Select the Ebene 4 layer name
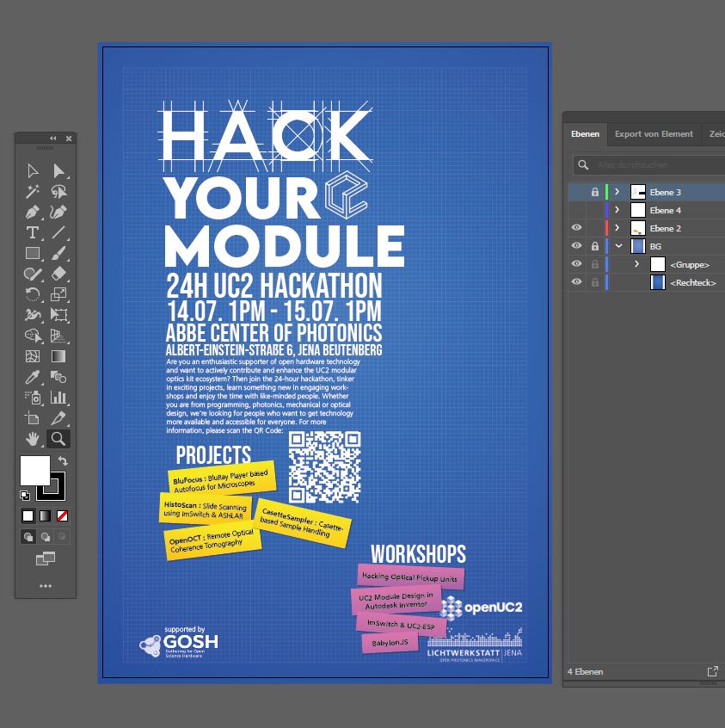The image size is (725, 728). pyautogui.click(x=665, y=210)
